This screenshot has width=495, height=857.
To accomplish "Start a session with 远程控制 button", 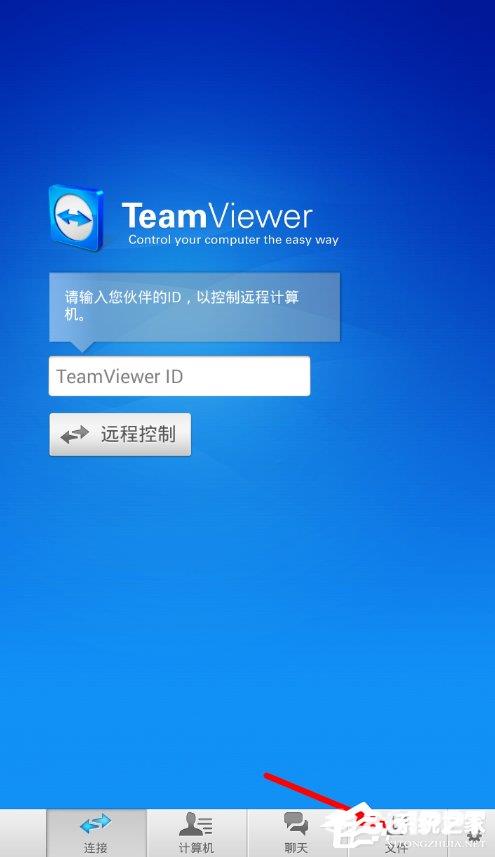I will (x=120, y=435).
